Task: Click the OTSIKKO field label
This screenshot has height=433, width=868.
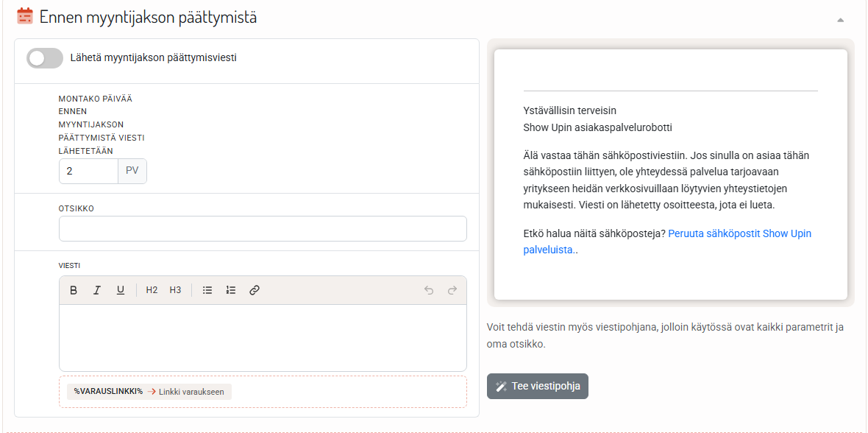Action: tap(77, 208)
